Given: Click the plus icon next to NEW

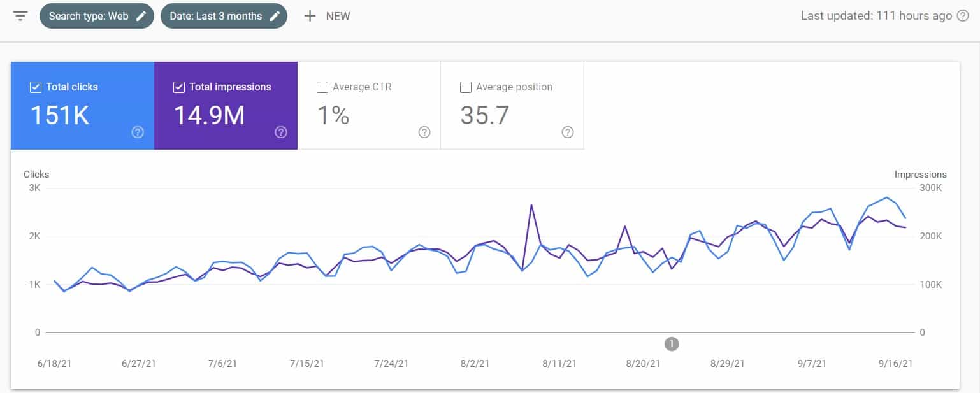Looking at the screenshot, I should (309, 16).
